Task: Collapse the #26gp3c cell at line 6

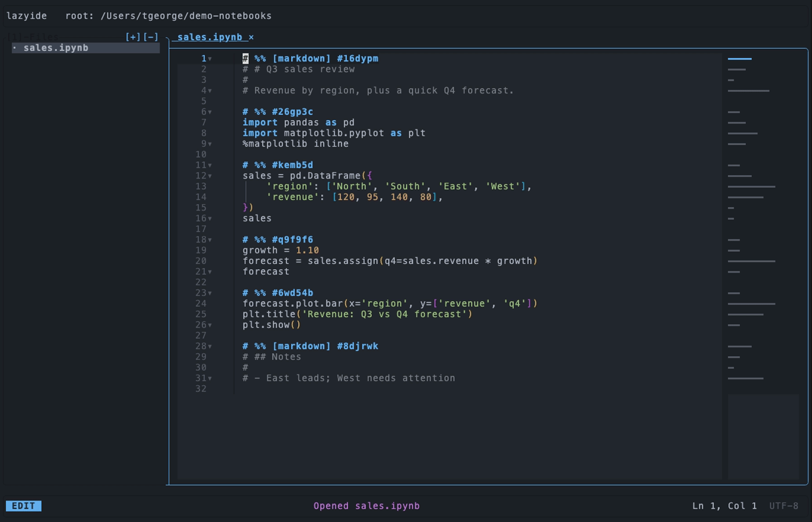Action: click(x=210, y=112)
